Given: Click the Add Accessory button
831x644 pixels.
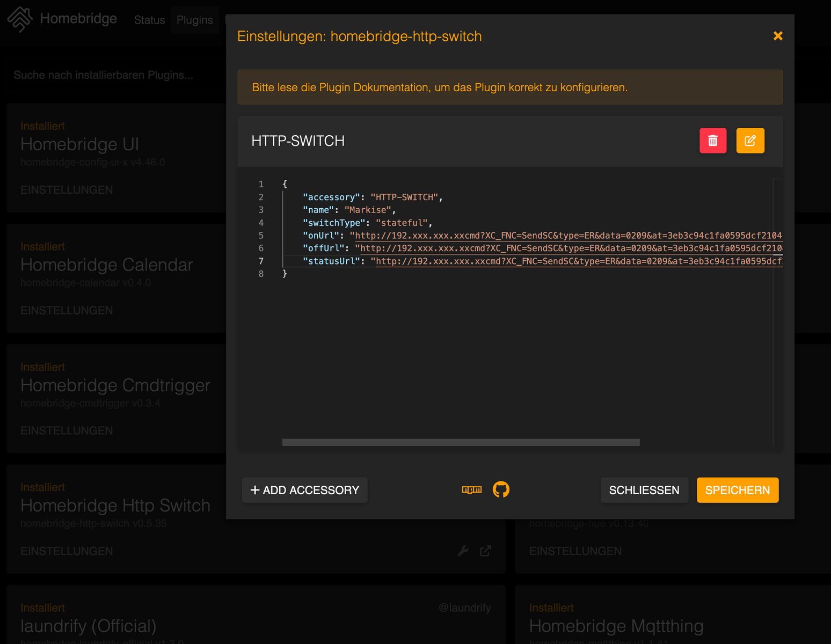Looking at the screenshot, I should tap(304, 490).
